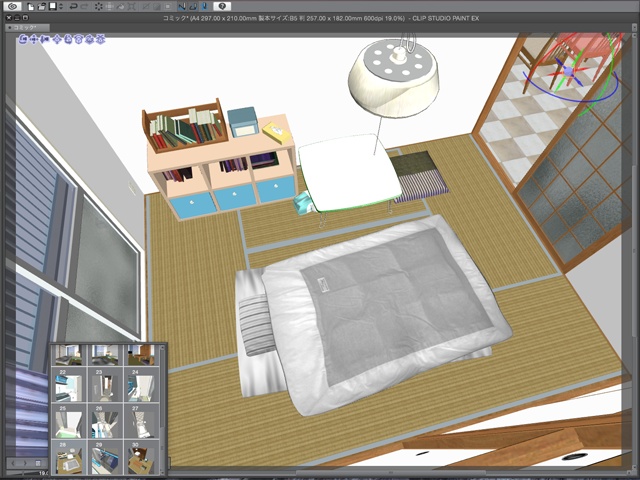
Task: Pick camera preset thumbnail 22
Action: click(69, 386)
